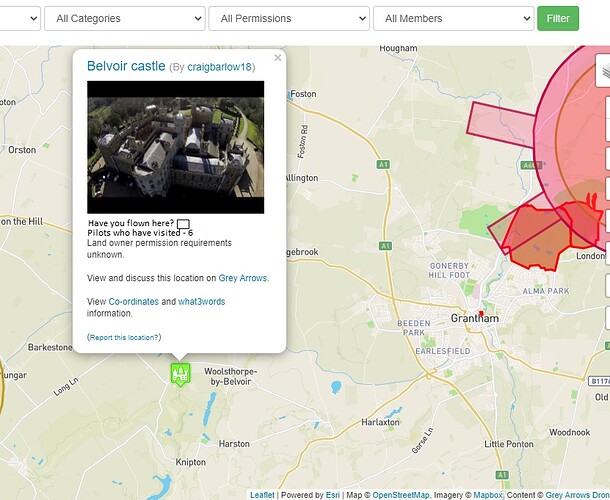Click 'Report this location?' link

click(x=124, y=337)
